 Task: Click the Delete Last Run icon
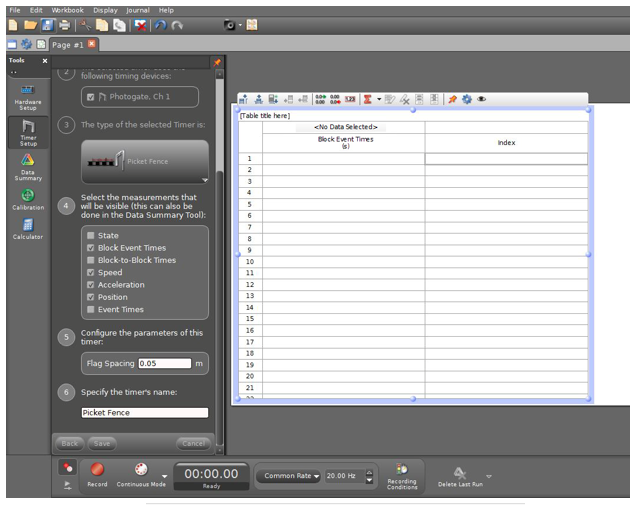(459, 473)
